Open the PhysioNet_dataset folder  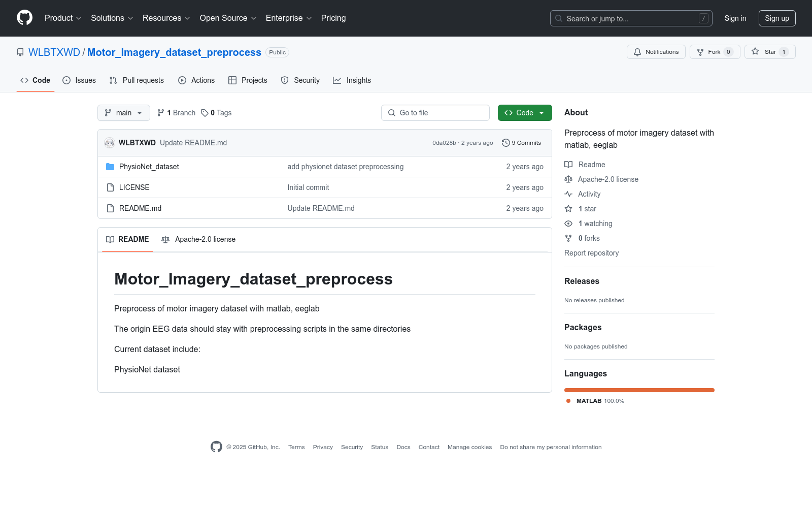click(x=149, y=167)
